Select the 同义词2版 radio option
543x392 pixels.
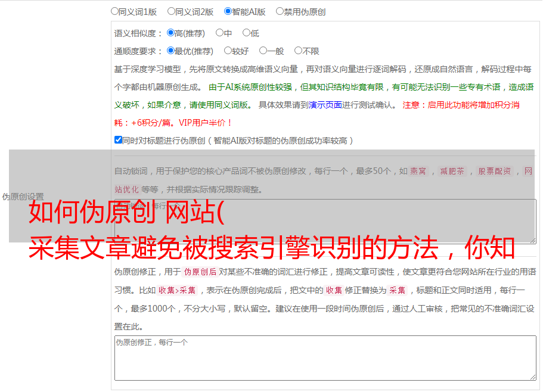click(171, 11)
